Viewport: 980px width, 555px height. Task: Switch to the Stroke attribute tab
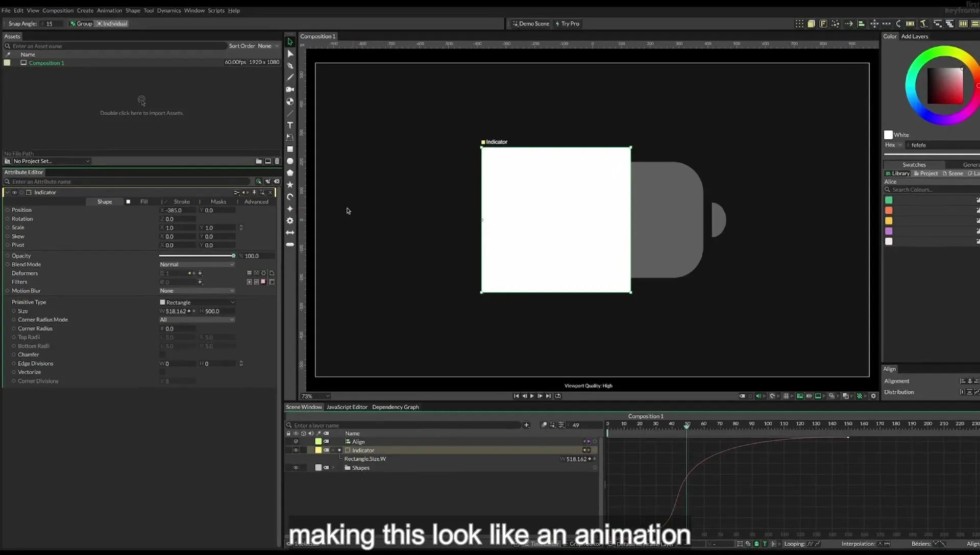coord(182,202)
